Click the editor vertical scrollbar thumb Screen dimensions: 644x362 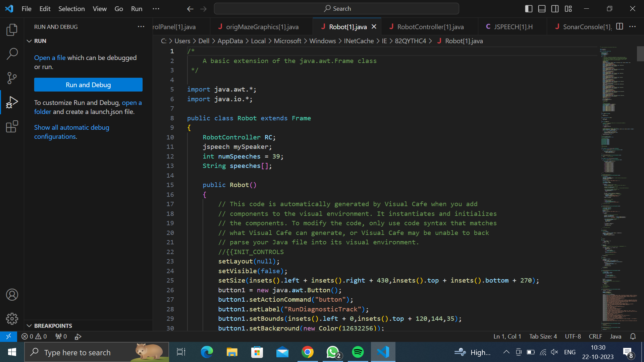point(640,54)
